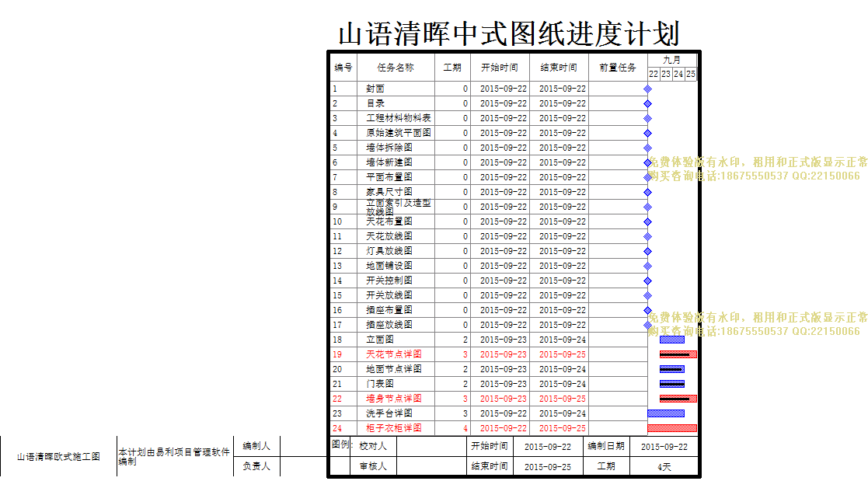Image resolution: width=868 pixels, height=495 pixels.
Task: Click the red bar for 柜子衣柜详图
Action: point(672,428)
